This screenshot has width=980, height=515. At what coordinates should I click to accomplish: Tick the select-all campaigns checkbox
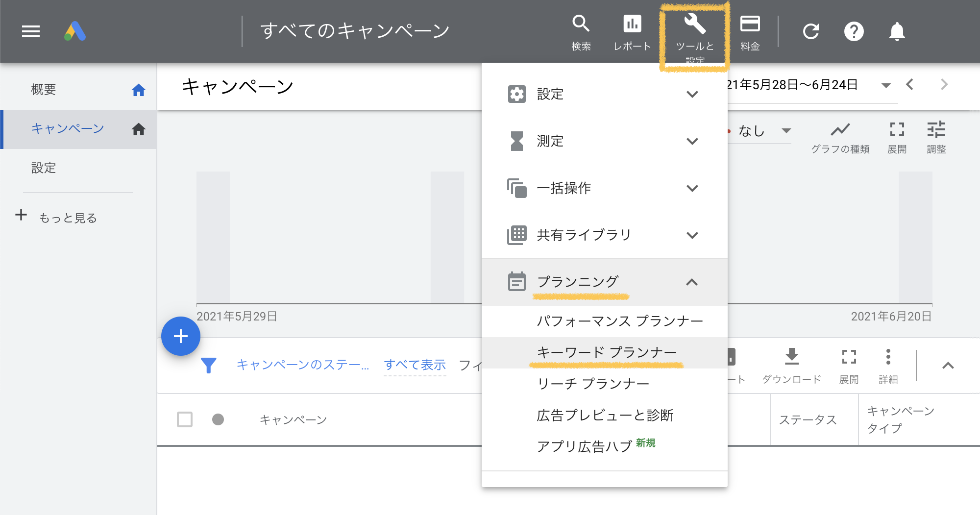[x=185, y=419]
